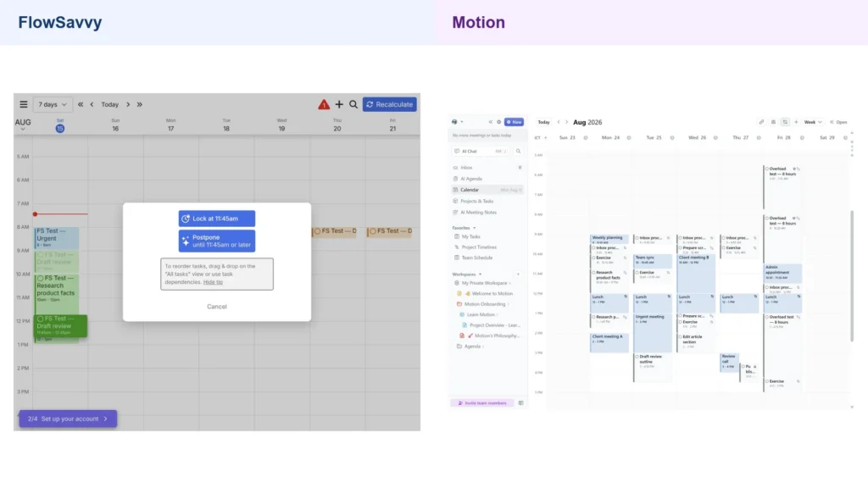Screen dimensions: 868x488
Task: Open the account dropdown arrow beside Motion avatar
Action: 462,122
